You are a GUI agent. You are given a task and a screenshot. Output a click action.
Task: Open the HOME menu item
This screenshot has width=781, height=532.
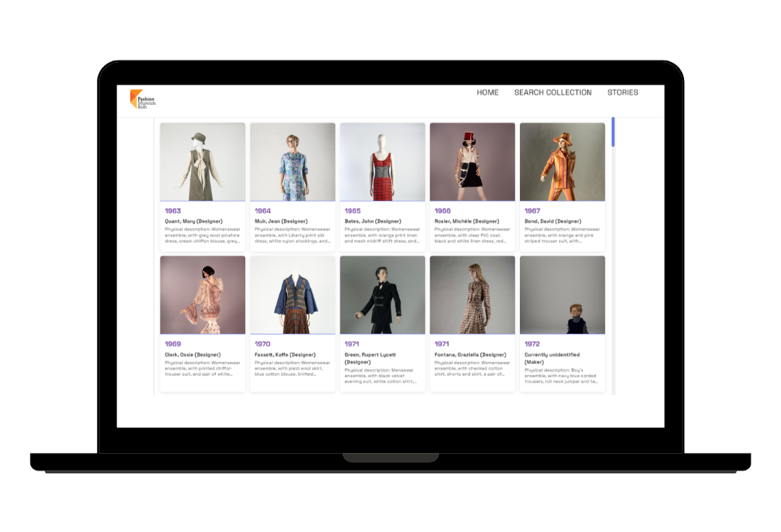click(x=487, y=93)
